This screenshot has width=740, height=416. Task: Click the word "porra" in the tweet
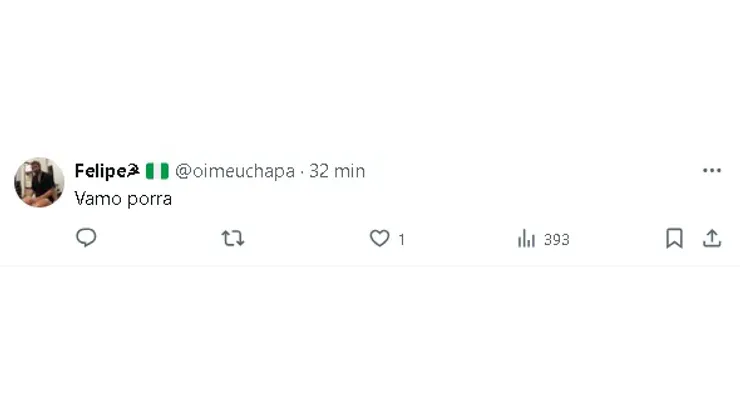point(147,199)
